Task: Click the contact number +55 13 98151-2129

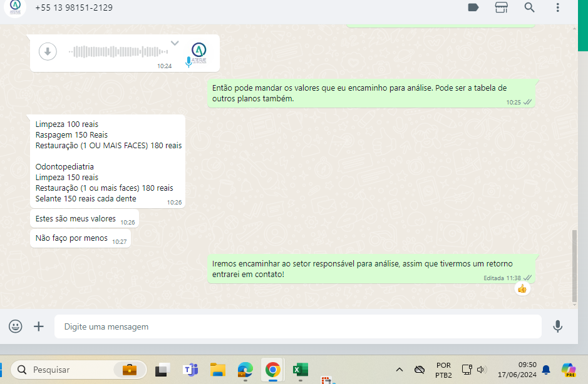Action: [x=74, y=8]
